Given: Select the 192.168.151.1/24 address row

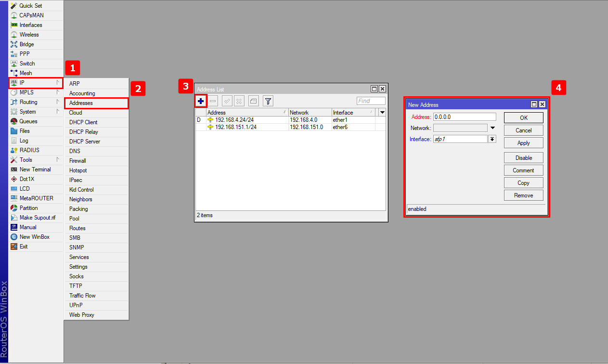Looking at the screenshot, I should (235, 127).
